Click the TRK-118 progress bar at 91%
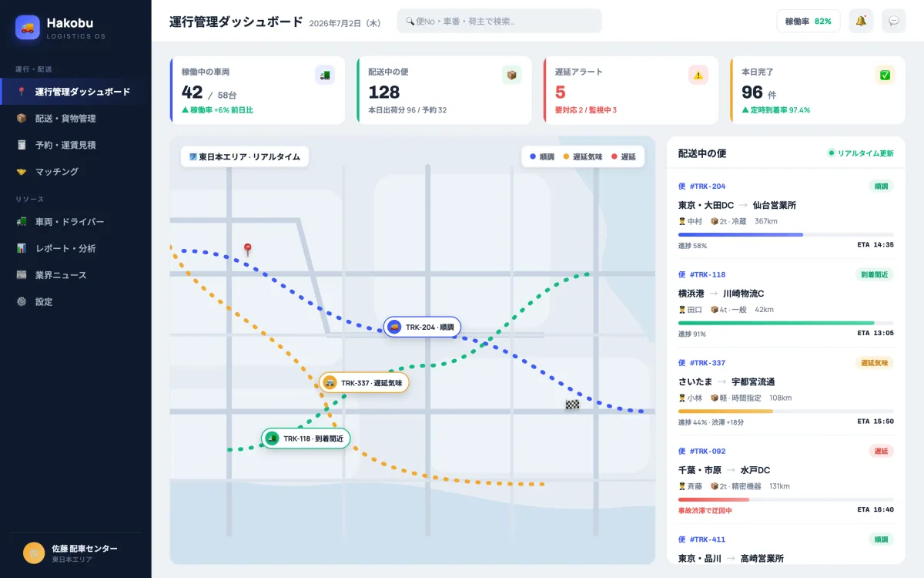This screenshot has width=924, height=578. tap(786, 323)
